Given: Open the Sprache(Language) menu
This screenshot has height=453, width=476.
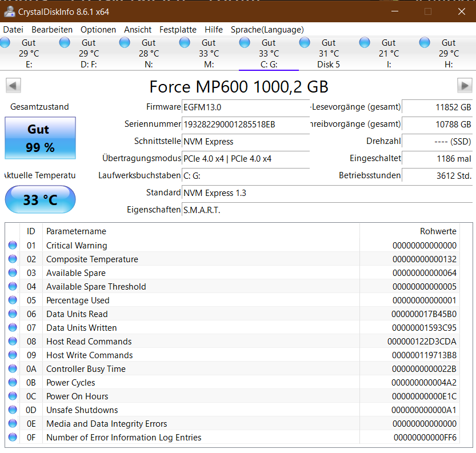Looking at the screenshot, I should [267, 30].
